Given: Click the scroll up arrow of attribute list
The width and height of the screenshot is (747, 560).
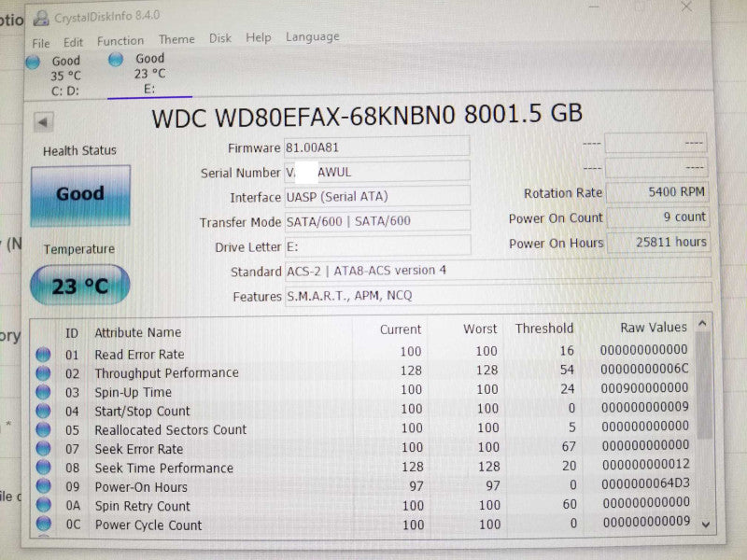Looking at the screenshot, I should pos(702,324).
